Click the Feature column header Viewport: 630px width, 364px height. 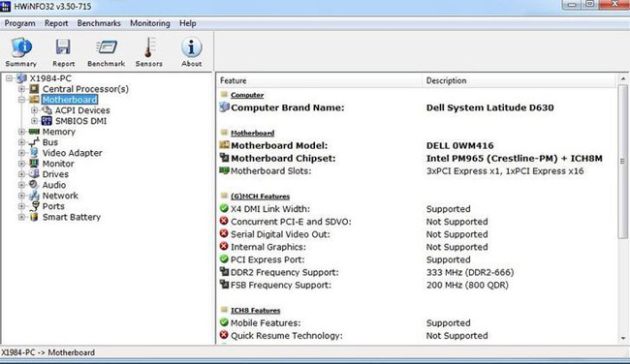(320, 80)
